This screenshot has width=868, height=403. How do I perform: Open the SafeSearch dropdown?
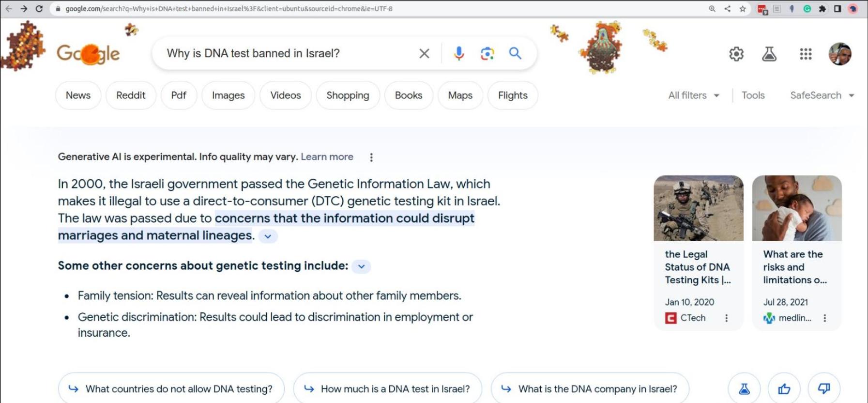tap(822, 95)
